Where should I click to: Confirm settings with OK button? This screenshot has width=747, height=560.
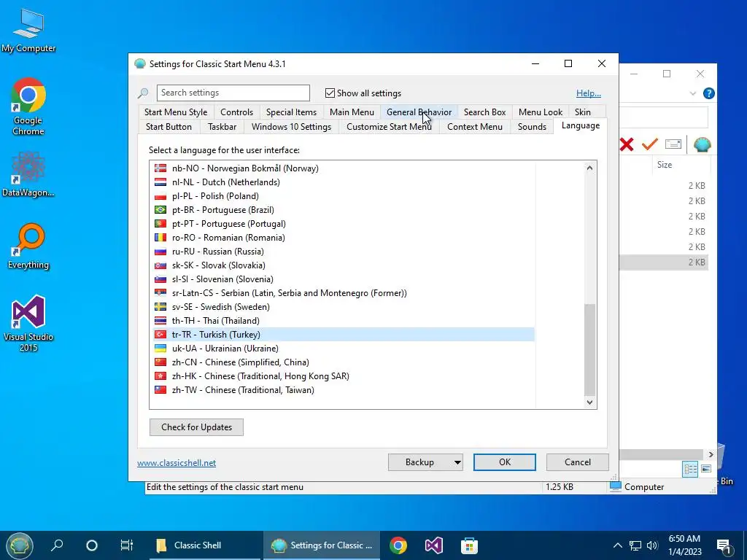coord(505,462)
